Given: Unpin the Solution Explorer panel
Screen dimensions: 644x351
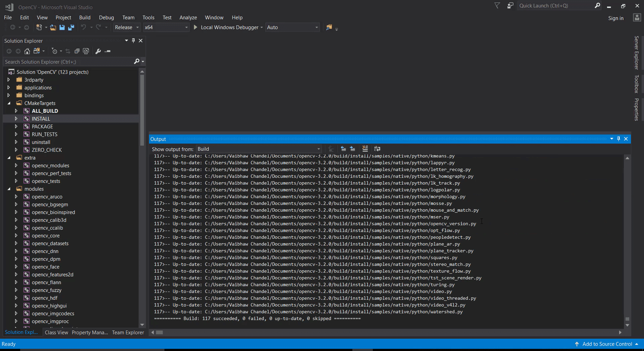Looking at the screenshot, I should click(x=133, y=40).
